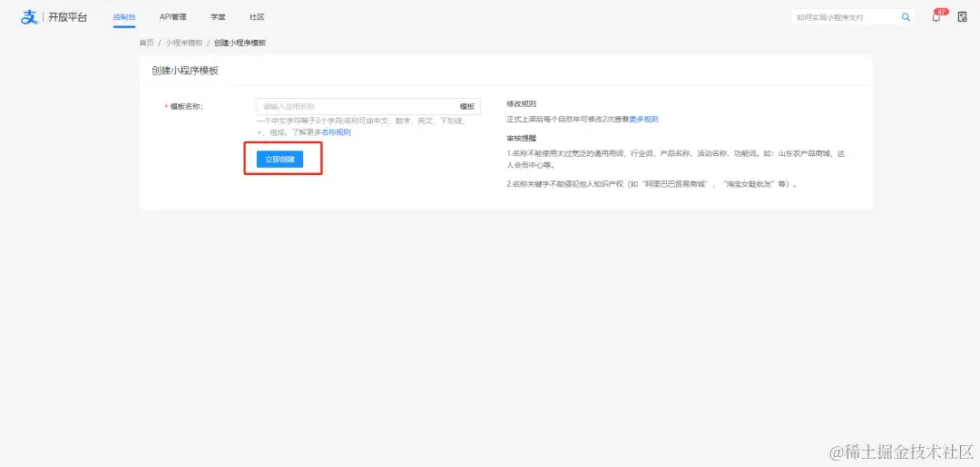The height and width of the screenshot is (467, 980).
Task: Open the 更多规则 link
Action: [x=643, y=119]
